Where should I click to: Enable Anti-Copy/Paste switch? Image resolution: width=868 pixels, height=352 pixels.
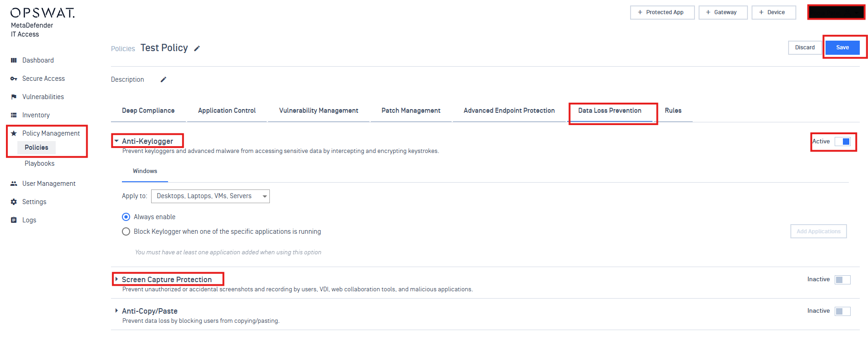(842, 311)
